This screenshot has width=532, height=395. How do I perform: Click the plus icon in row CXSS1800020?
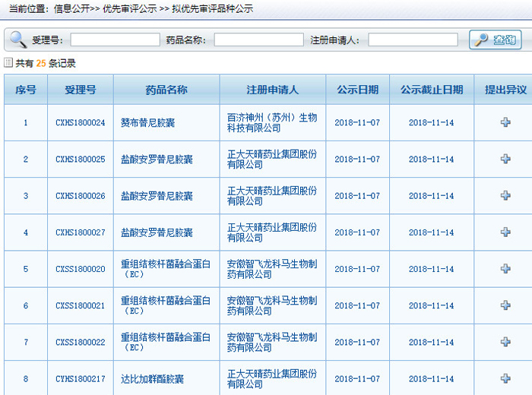point(505,269)
